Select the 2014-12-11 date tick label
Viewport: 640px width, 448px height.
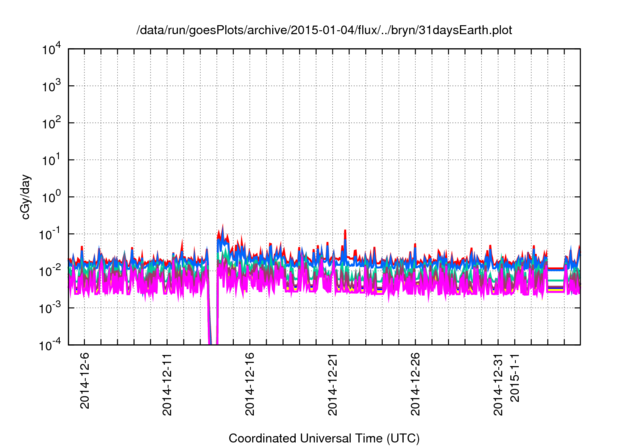167,384
